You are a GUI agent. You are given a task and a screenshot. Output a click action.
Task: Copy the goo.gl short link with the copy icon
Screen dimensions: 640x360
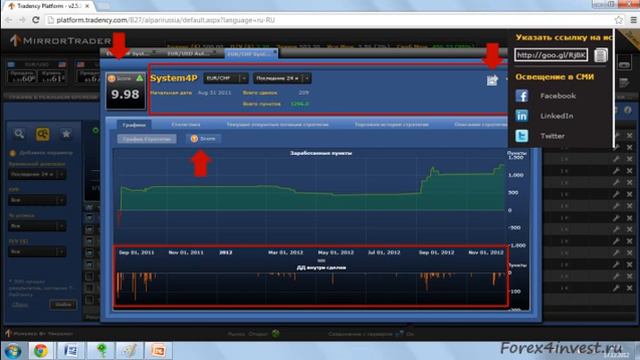[x=600, y=55]
